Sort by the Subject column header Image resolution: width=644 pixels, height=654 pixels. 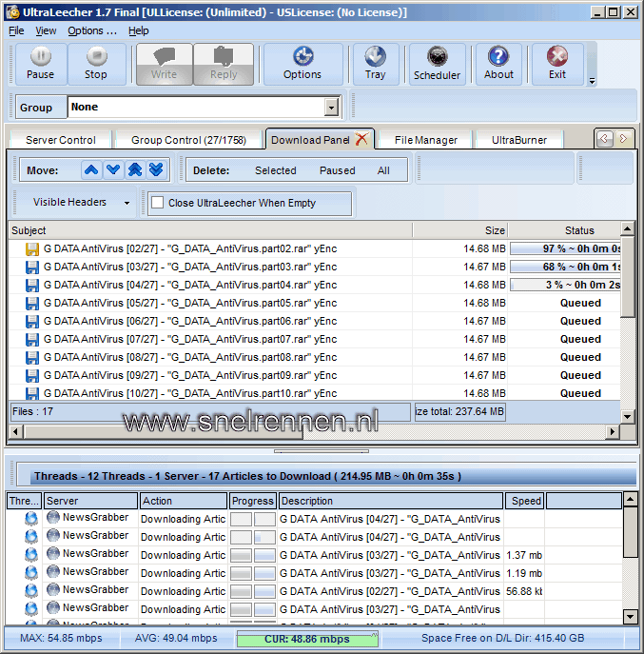[210, 230]
